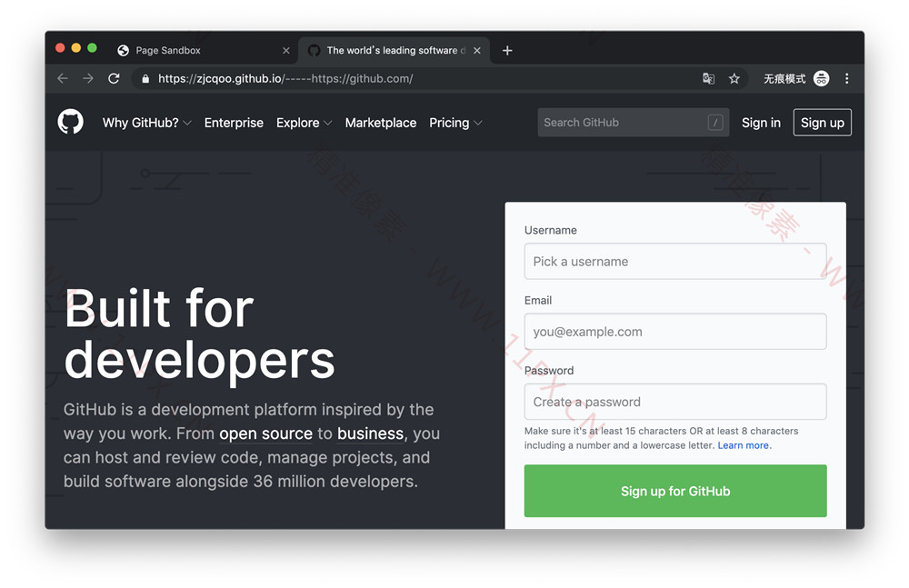Follow the business link

[x=371, y=434]
